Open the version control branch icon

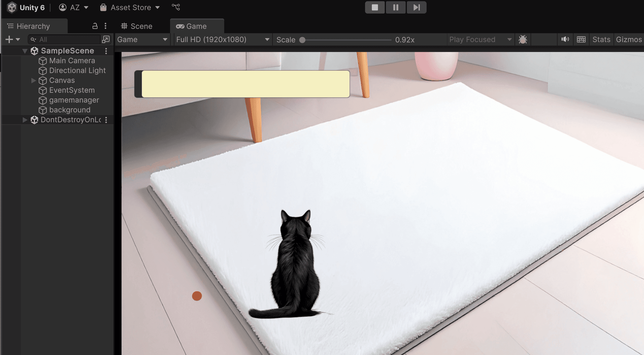(176, 7)
